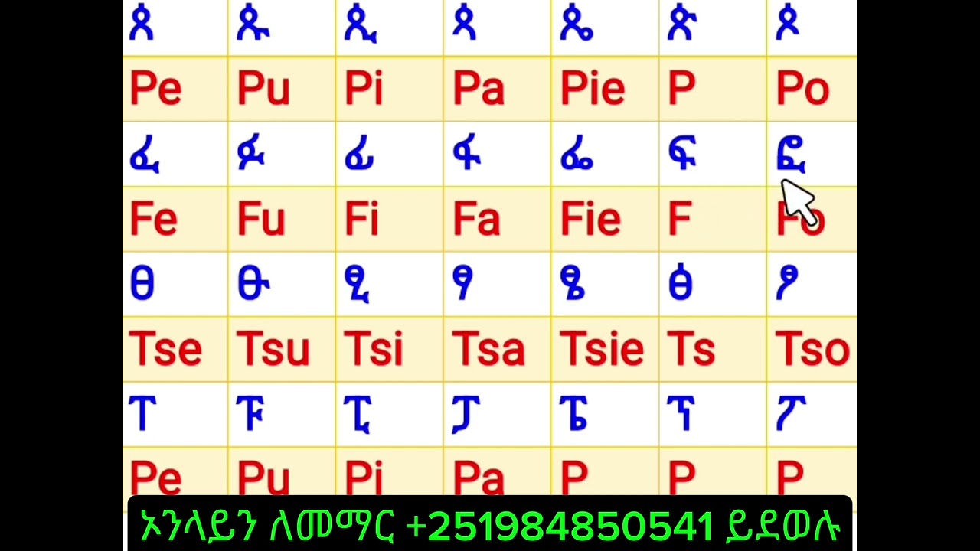980x551 pixels.
Task: Click the blue letter ፍ above 'F'
Action: [x=683, y=152]
